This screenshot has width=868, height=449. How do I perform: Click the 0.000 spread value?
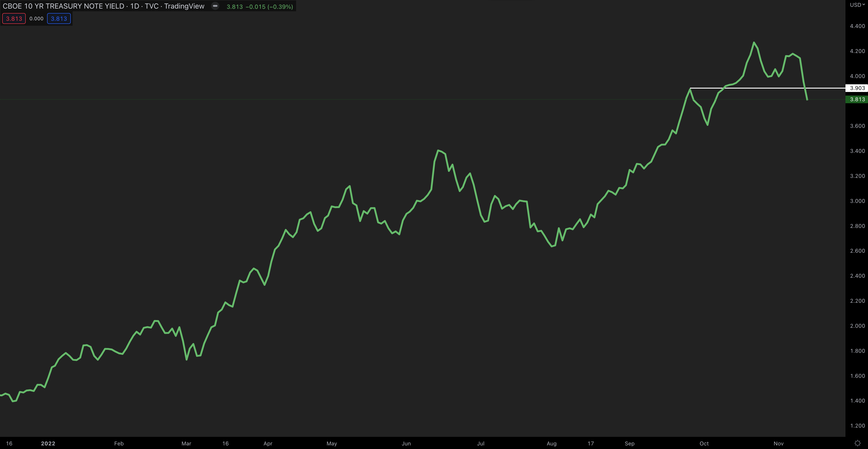tap(36, 18)
